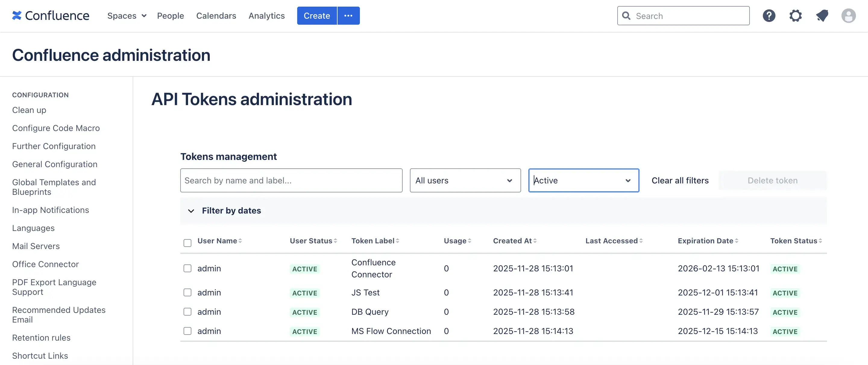The image size is (868, 365).
Task: Open Configure Code Macro sidebar link
Action: [x=56, y=128]
